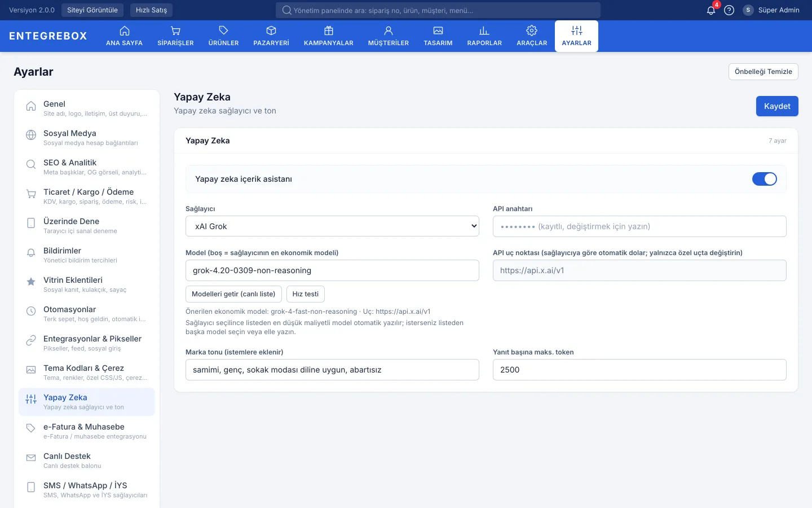Click the Model name input field
The image size is (812, 508).
pos(332,270)
